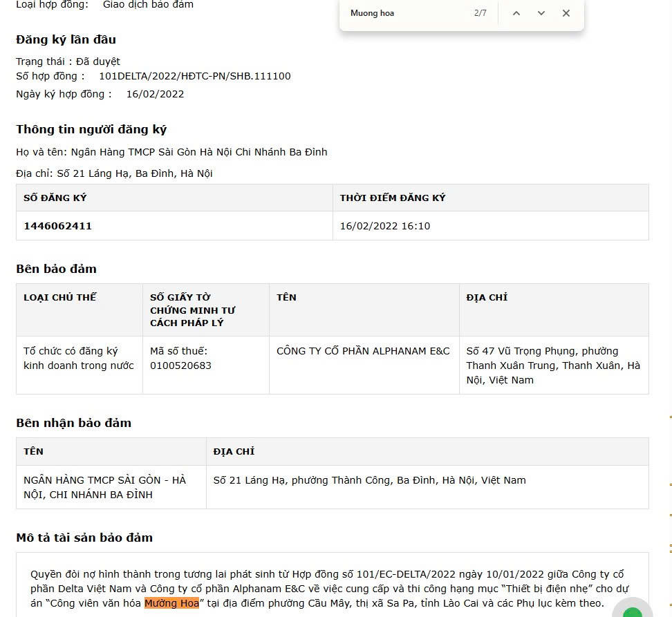Go to next find result
The image size is (672, 617).
[541, 13]
